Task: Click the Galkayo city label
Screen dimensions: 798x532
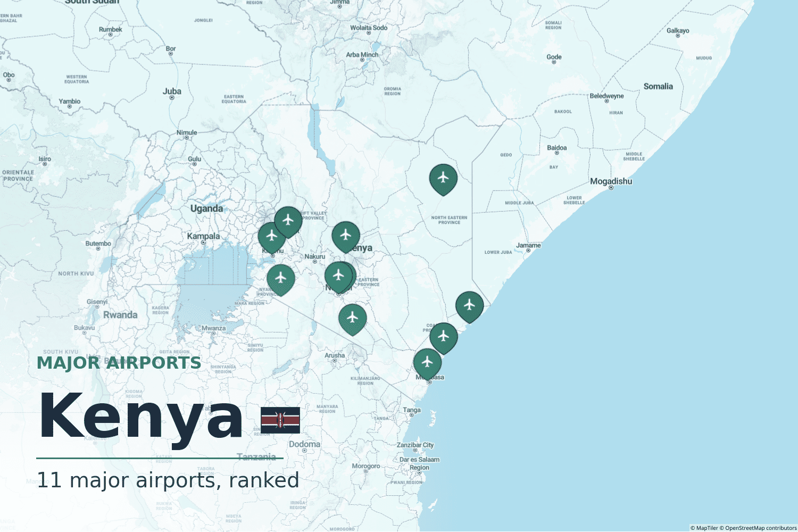Action: point(678,31)
